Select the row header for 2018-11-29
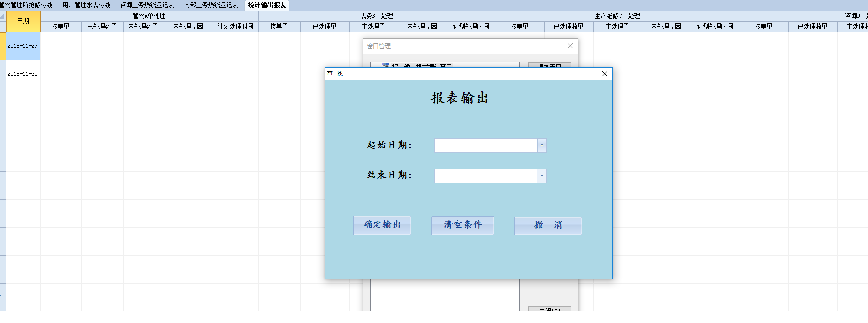 coord(3,46)
